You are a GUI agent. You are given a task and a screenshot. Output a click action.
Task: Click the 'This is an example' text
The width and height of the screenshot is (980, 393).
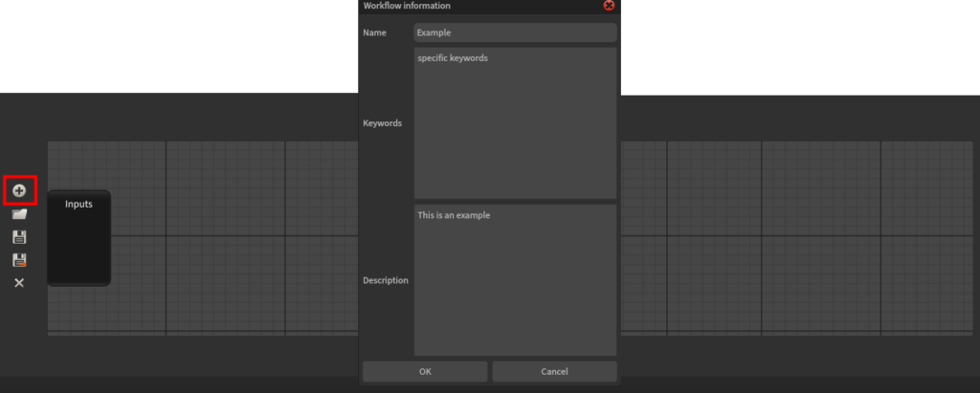coord(454,215)
